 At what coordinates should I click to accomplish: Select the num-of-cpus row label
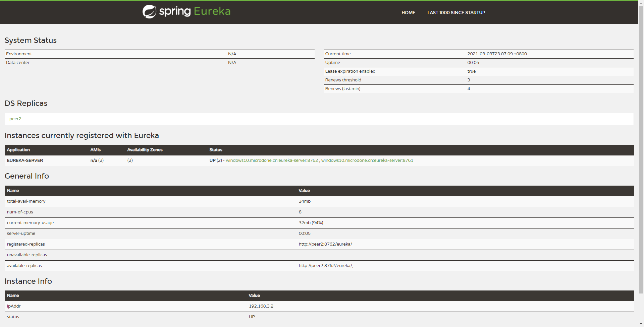pyautogui.click(x=20, y=212)
